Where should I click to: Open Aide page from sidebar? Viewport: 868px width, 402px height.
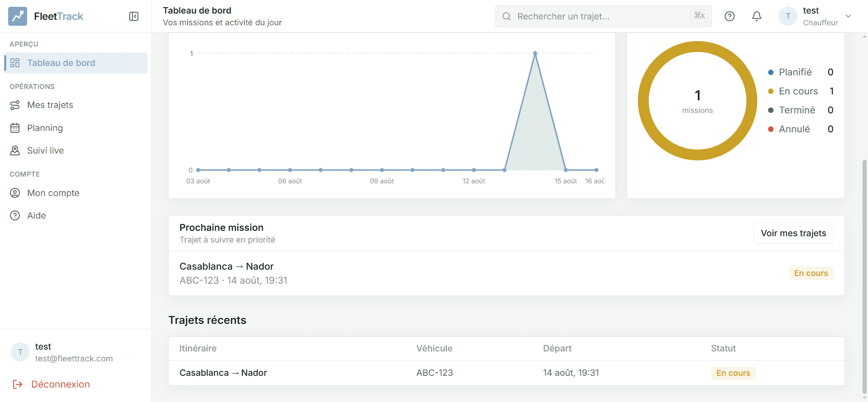[76, 215]
